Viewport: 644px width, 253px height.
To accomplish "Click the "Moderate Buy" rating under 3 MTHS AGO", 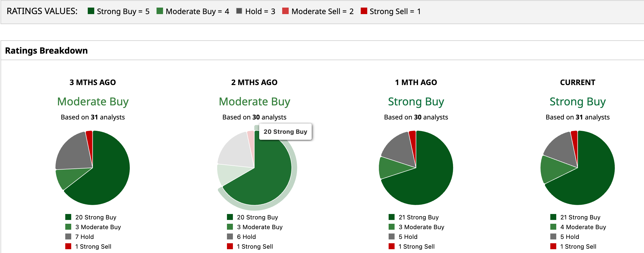I will tap(93, 102).
